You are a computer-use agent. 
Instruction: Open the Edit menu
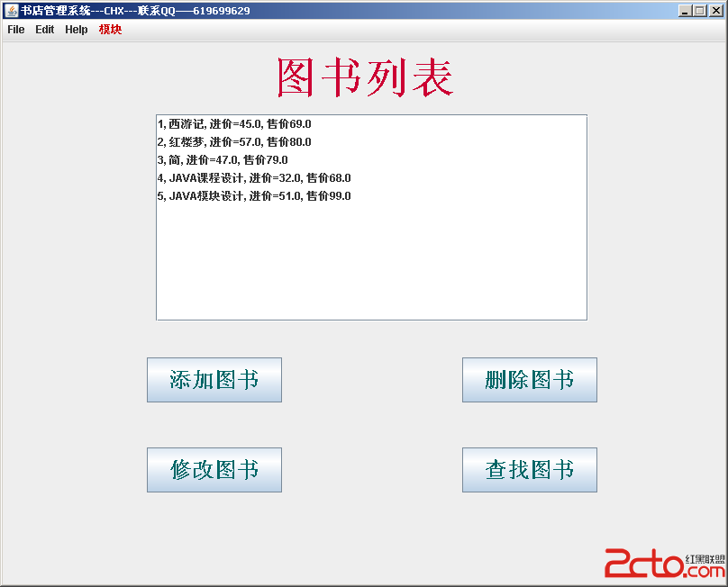pos(44,29)
